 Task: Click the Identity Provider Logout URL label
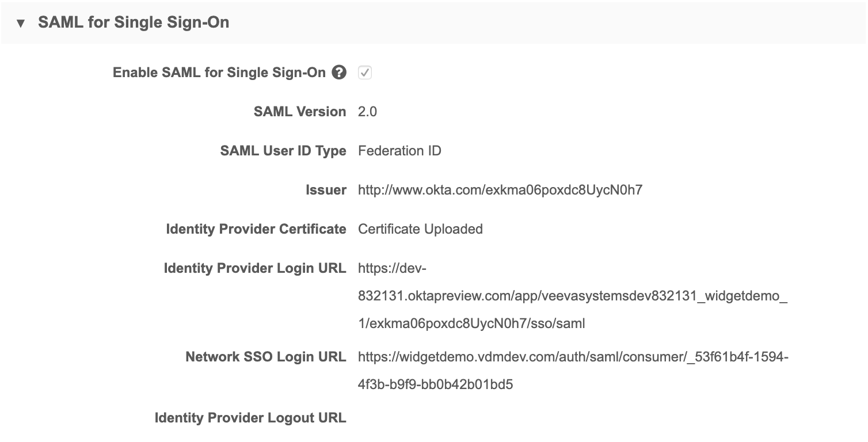[250, 418]
